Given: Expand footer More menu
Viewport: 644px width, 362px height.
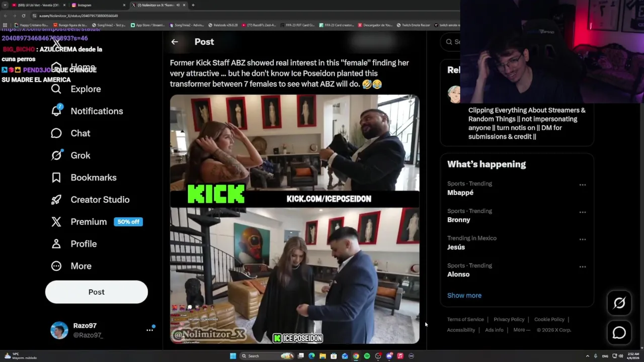Looking at the screenshot, I should coord(522,330).
